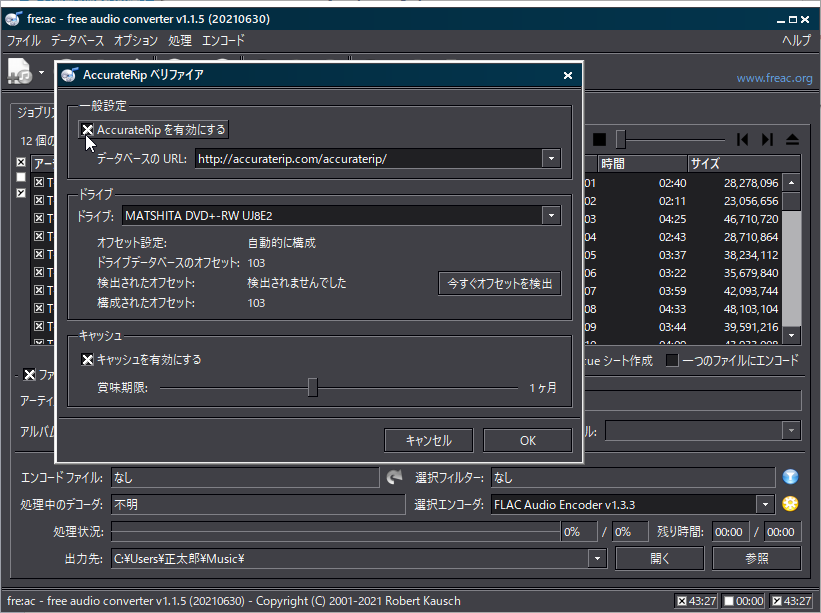Disable the キャッシュを有効にする checkbox
The width and height of the screenshot is (821, 613).
coord(88,360)
